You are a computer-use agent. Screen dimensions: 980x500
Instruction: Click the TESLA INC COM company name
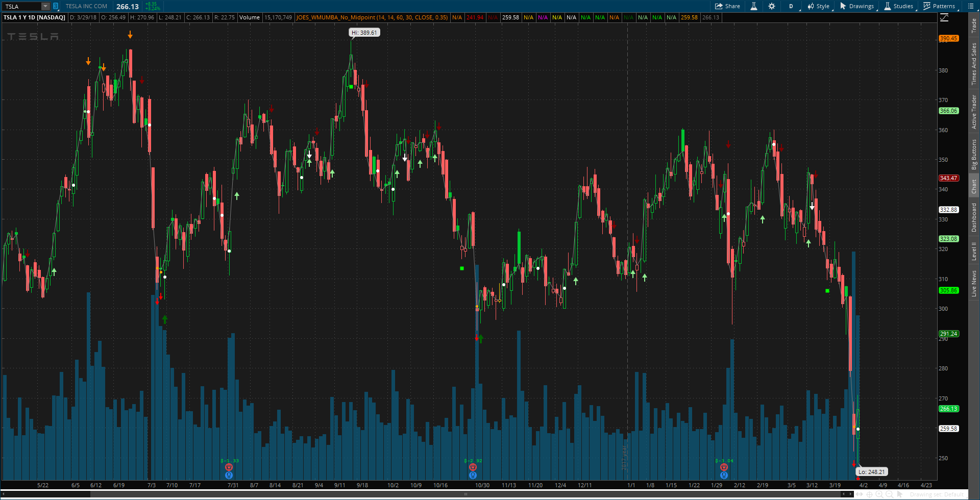click(x=86, y=6)
